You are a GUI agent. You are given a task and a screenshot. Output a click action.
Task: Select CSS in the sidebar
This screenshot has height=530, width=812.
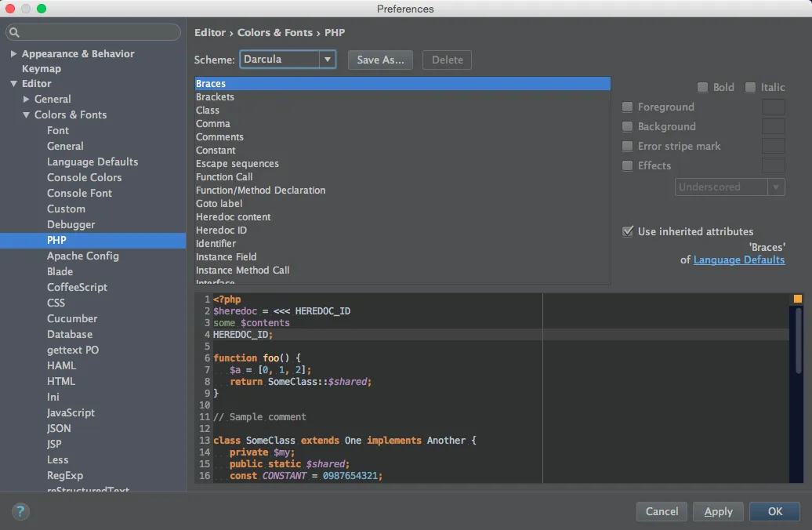(56, 303)
